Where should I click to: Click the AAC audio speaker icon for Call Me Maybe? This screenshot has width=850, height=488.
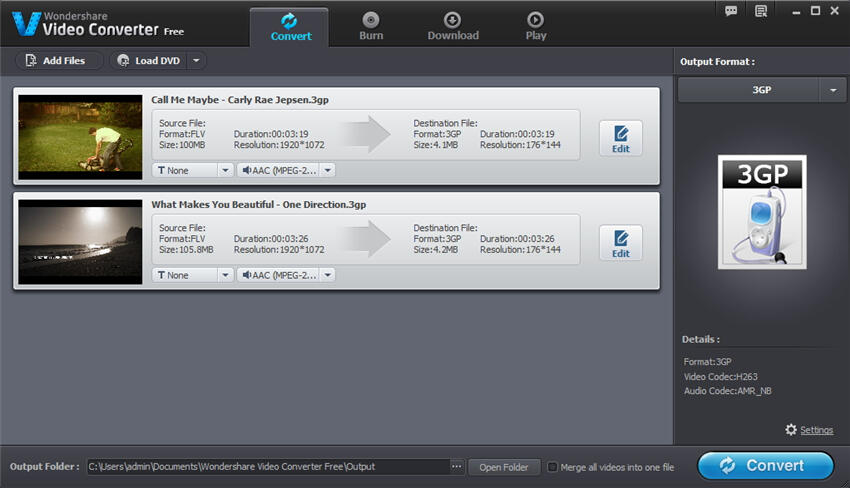(x=247, y=170)
